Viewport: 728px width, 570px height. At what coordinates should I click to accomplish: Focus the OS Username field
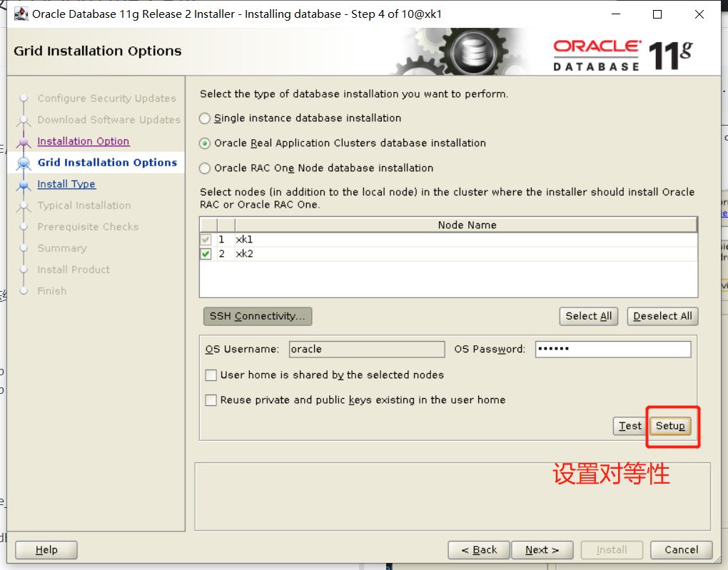tap(367, 350)
